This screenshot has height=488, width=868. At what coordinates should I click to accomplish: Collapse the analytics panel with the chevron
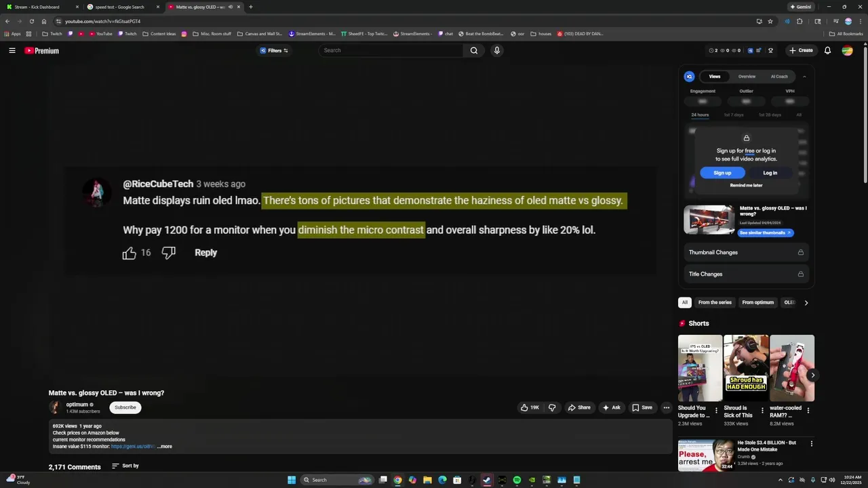click(x=805, y=77)
